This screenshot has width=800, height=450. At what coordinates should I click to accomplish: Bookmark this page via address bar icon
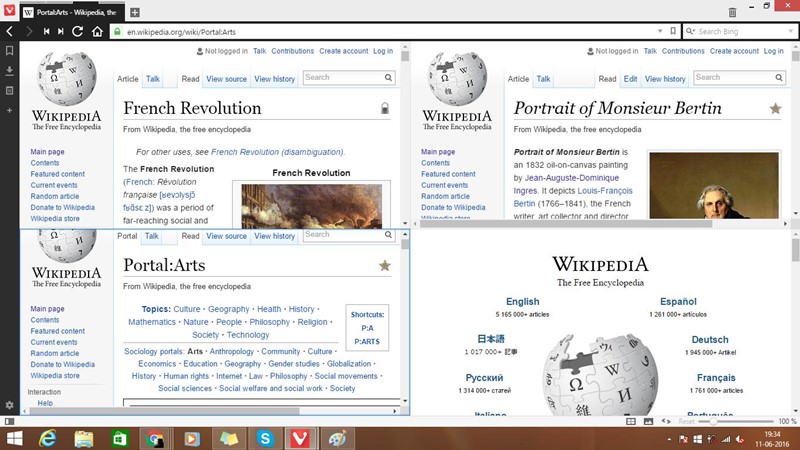pos(673,31)
